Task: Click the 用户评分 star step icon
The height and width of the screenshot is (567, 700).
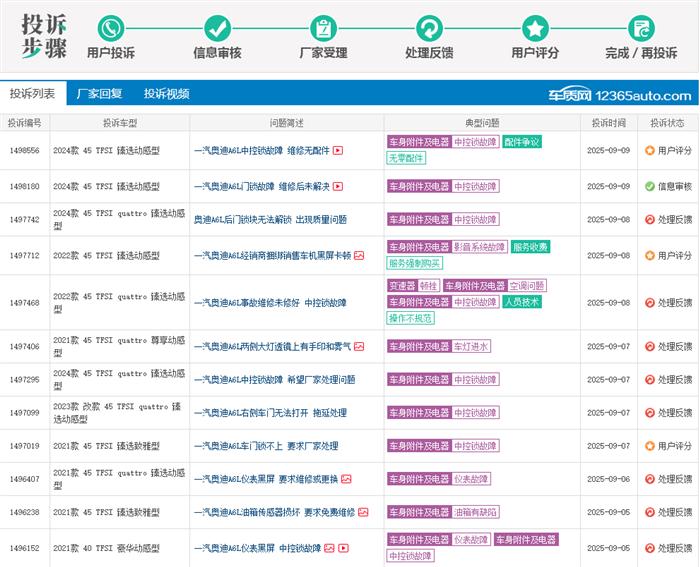Action: coord(535,28)
